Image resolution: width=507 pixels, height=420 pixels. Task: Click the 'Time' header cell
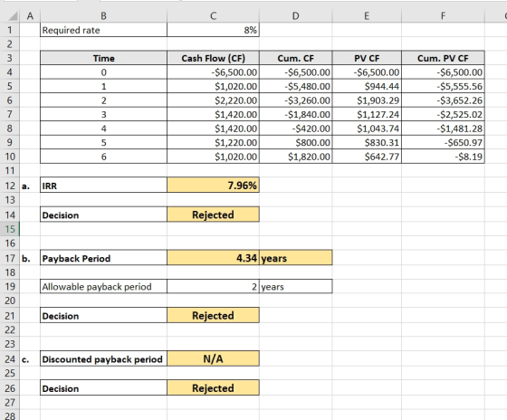point(103,58)
